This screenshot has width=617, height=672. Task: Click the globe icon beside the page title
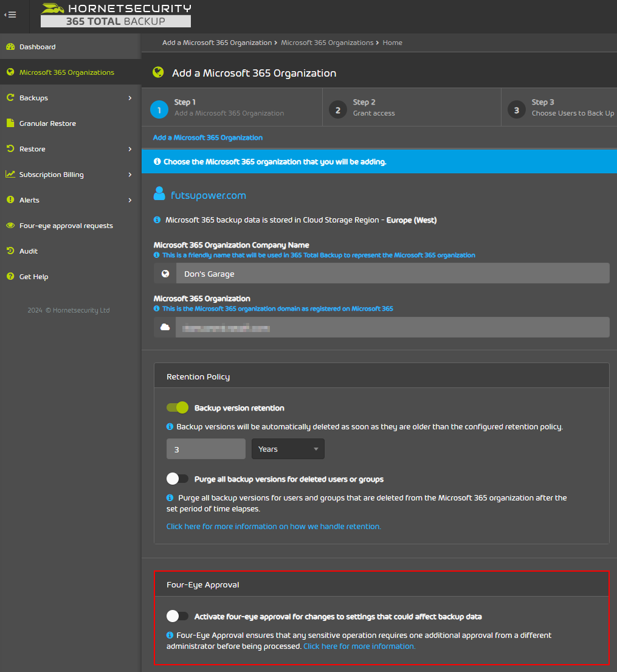coord(158,72)
